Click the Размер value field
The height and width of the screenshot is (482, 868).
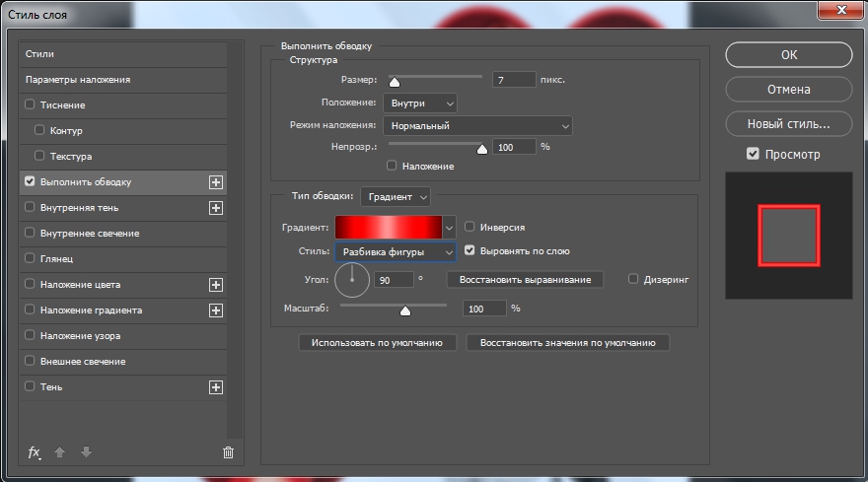514,80
